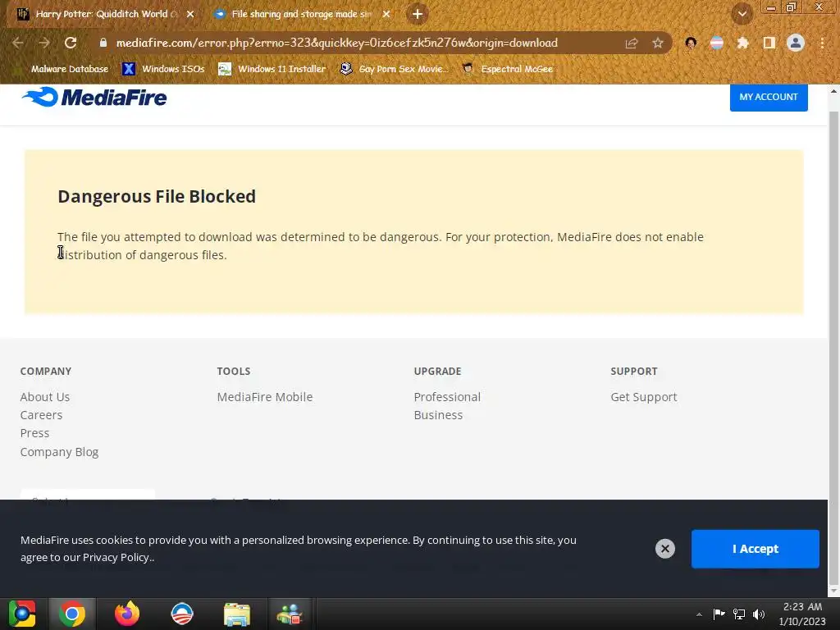Viewport: 840px width, 630px height.
Task: Click the Dangerous File Blocked heading
Action: 157,197
